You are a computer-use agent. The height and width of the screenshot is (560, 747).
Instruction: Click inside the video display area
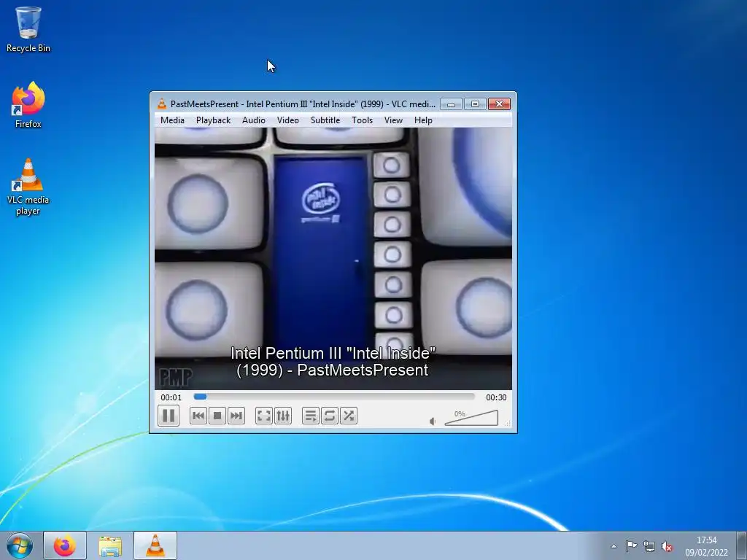coord(333,259)
